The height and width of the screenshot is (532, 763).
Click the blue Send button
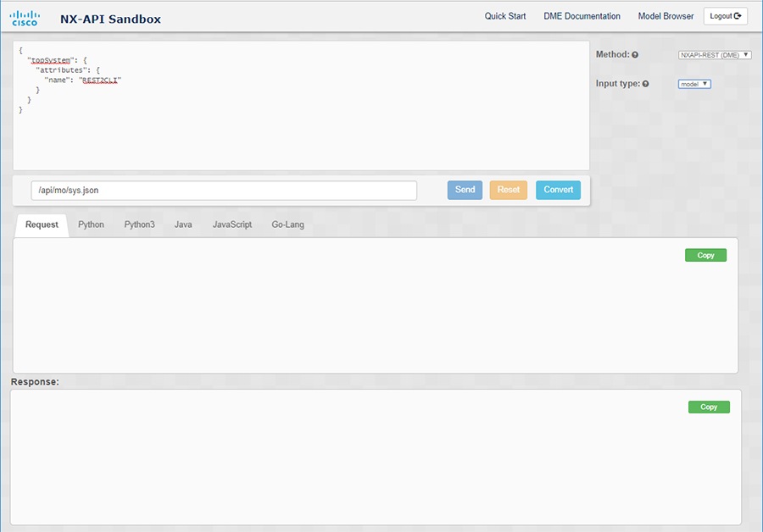point(465,190)
